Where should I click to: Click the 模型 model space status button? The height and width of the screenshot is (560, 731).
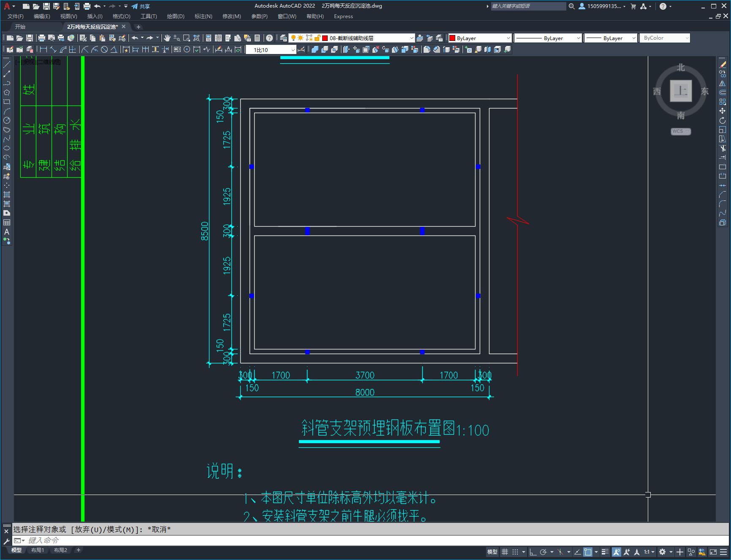(492, 552)
